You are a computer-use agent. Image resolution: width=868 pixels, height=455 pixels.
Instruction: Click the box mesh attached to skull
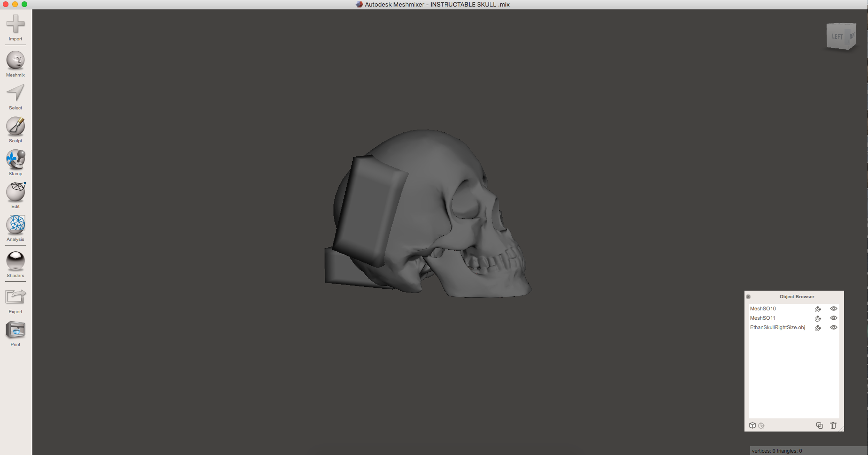coord(370,211)
